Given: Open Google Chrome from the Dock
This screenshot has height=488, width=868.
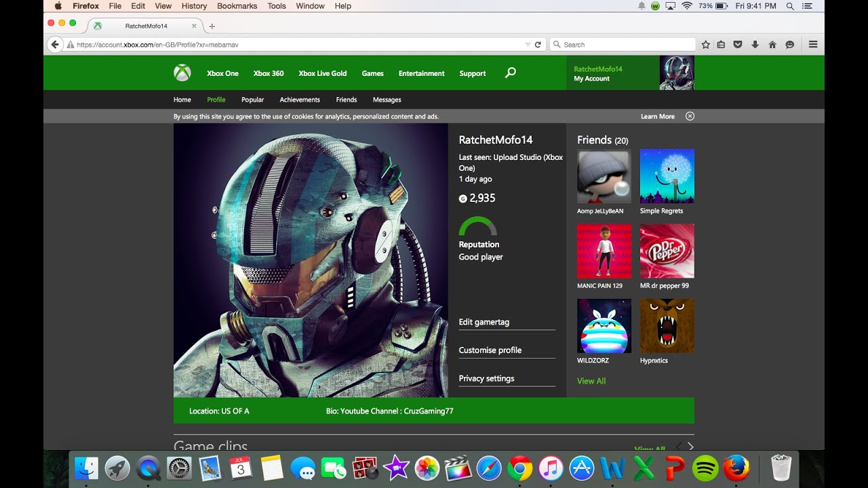Looking at the screenshot, I should [520, 468].
